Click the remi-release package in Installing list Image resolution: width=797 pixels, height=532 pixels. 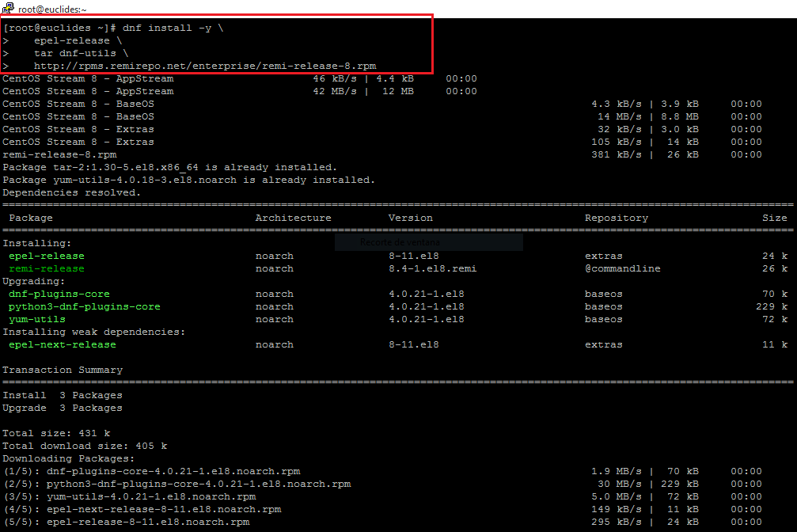(x=47, y=268)
